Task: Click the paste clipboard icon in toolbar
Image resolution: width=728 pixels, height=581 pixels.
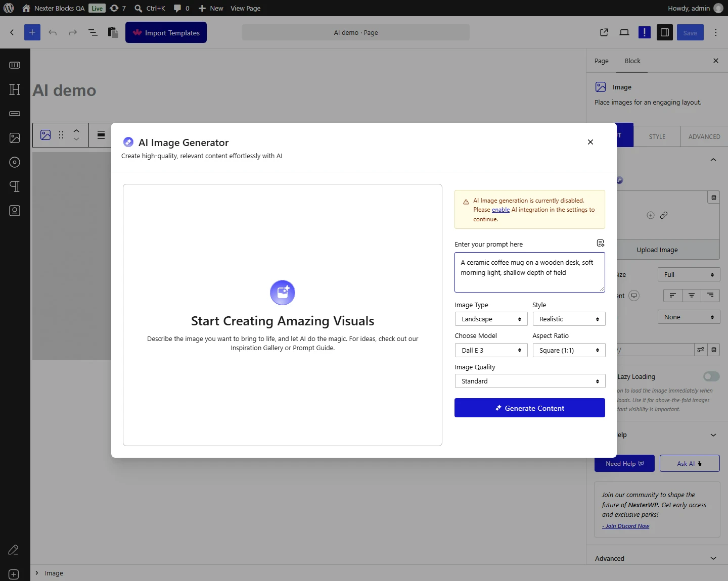Action: tap(113, 32)
